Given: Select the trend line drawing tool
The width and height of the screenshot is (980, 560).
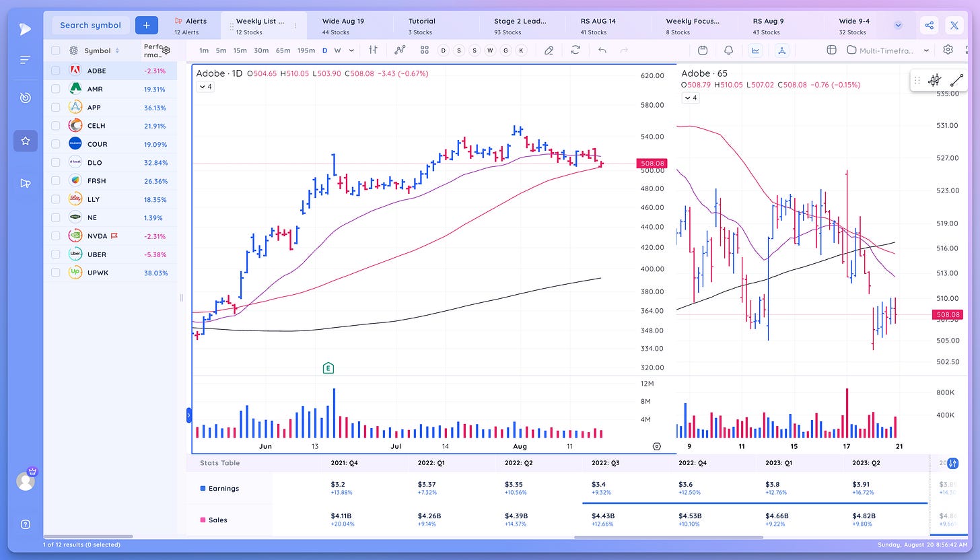Looking at the screenshot, I should [956, 80].
